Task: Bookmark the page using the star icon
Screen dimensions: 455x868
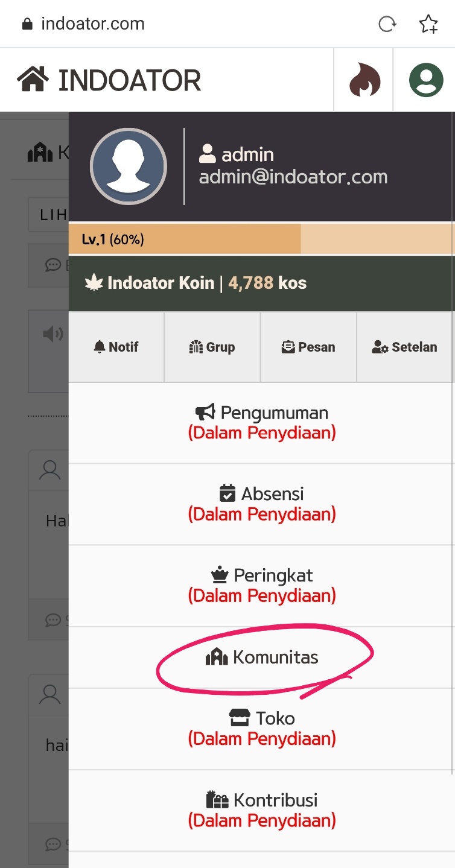Action: click(428, 24)
